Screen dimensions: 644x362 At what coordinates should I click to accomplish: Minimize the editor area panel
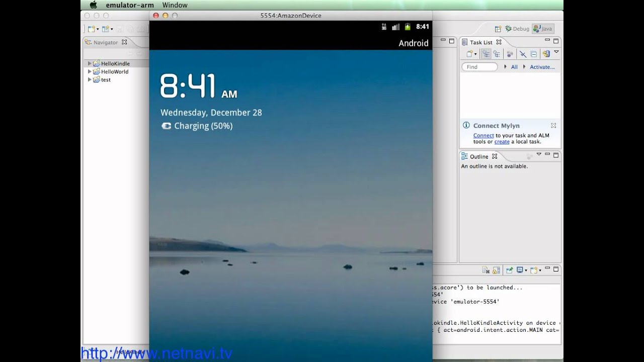click(x=443, y=40)
